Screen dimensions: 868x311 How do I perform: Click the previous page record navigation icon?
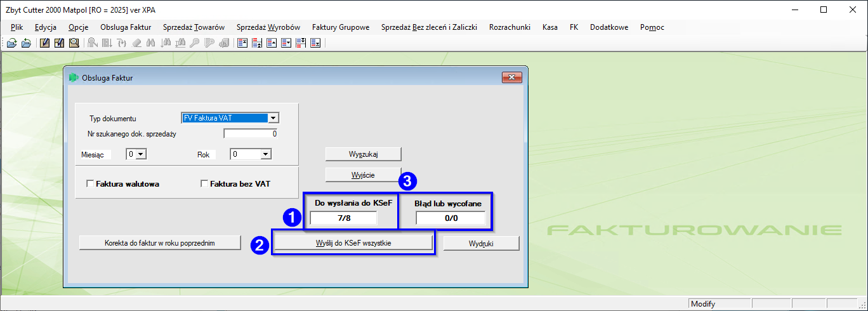point(257,43)
